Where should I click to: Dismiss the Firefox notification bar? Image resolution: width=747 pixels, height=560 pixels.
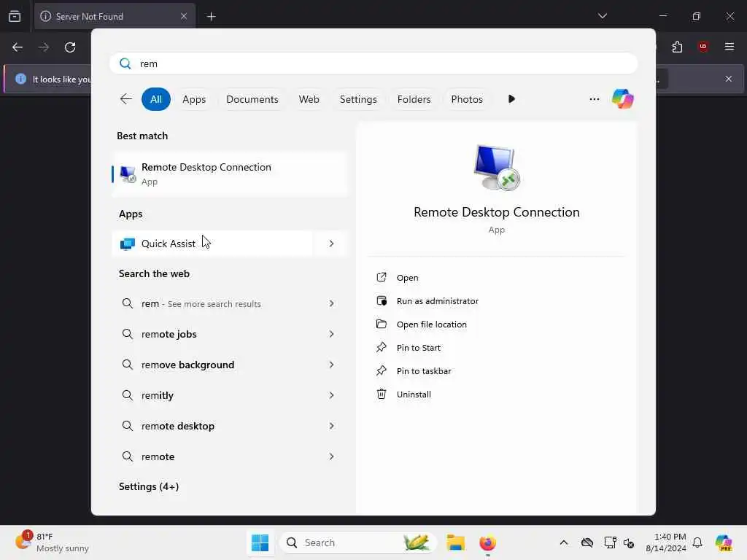729,79
